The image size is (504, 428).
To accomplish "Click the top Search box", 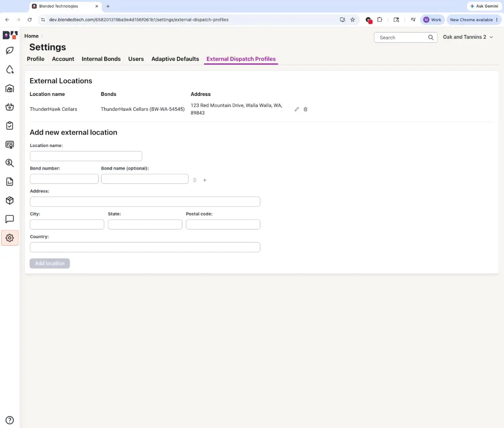I will (405, 38).
